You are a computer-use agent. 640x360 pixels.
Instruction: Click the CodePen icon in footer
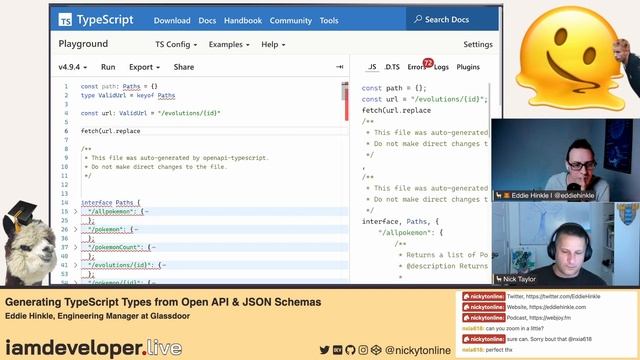pos(376,350)
